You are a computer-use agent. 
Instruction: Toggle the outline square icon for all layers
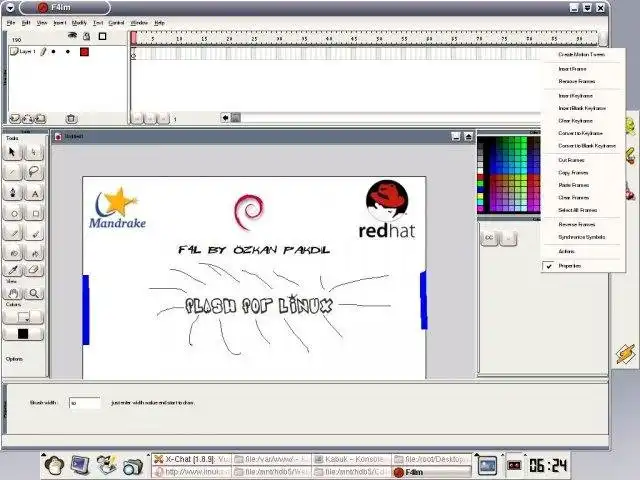pos(102,36)
